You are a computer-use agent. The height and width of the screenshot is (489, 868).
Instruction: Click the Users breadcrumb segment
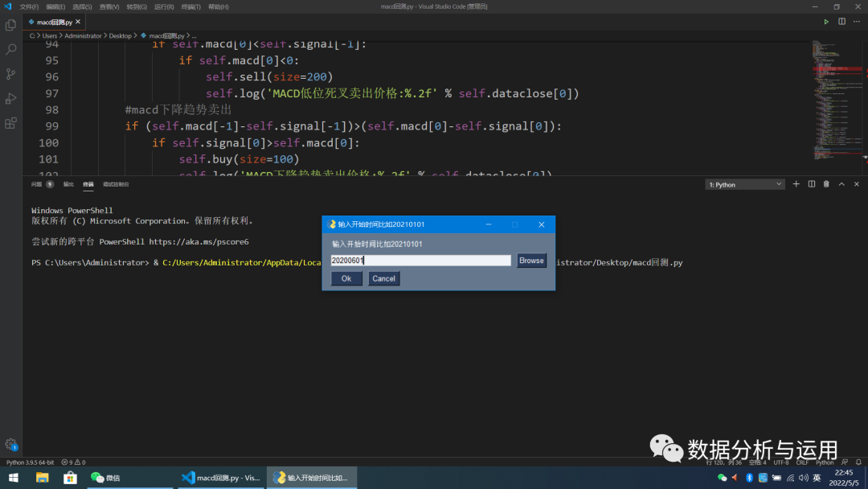(x=50, y=35)
